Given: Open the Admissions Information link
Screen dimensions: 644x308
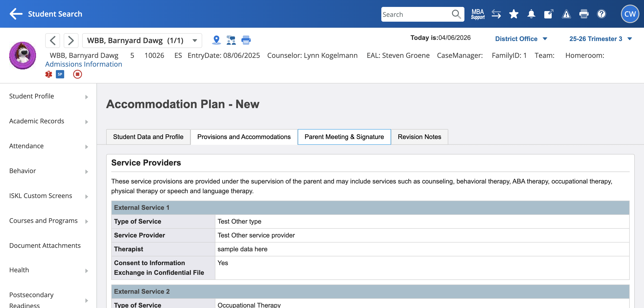Looking at the screenshot, I should [x=84, y=64].
